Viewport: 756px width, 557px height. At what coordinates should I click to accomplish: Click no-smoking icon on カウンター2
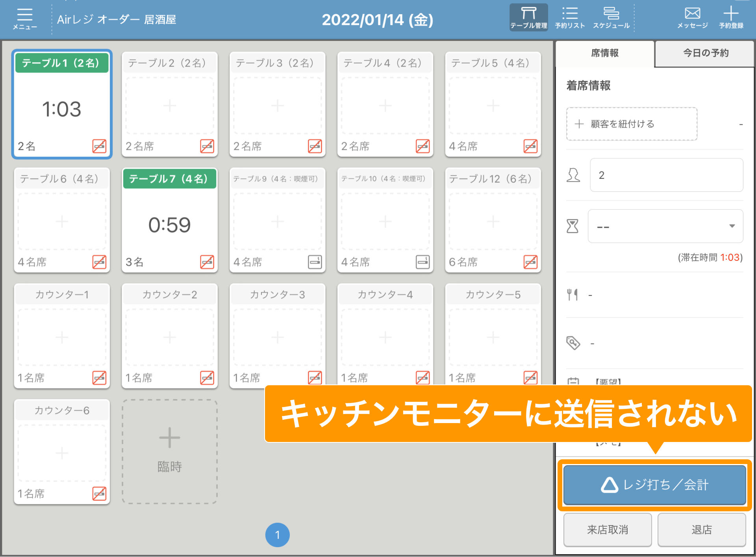coord(207,378)
